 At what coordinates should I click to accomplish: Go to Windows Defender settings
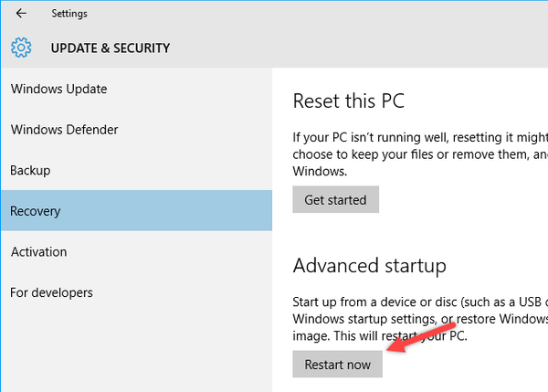coord(64,130)
